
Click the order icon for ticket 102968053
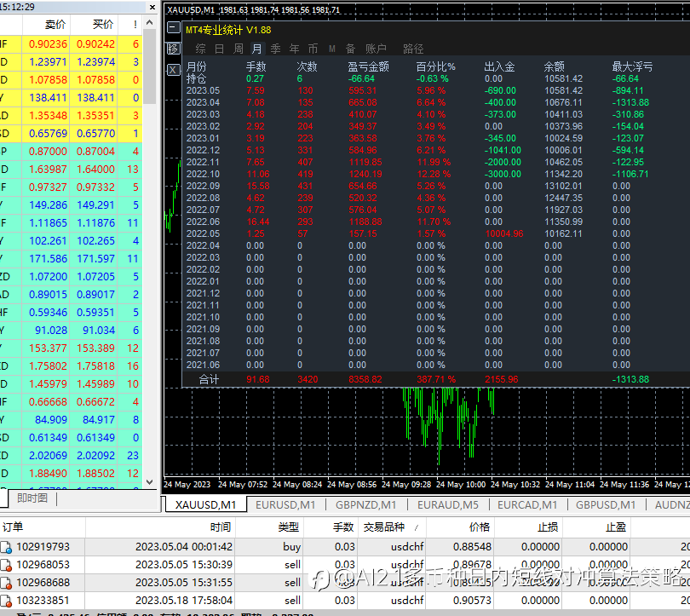pos(6,565)
